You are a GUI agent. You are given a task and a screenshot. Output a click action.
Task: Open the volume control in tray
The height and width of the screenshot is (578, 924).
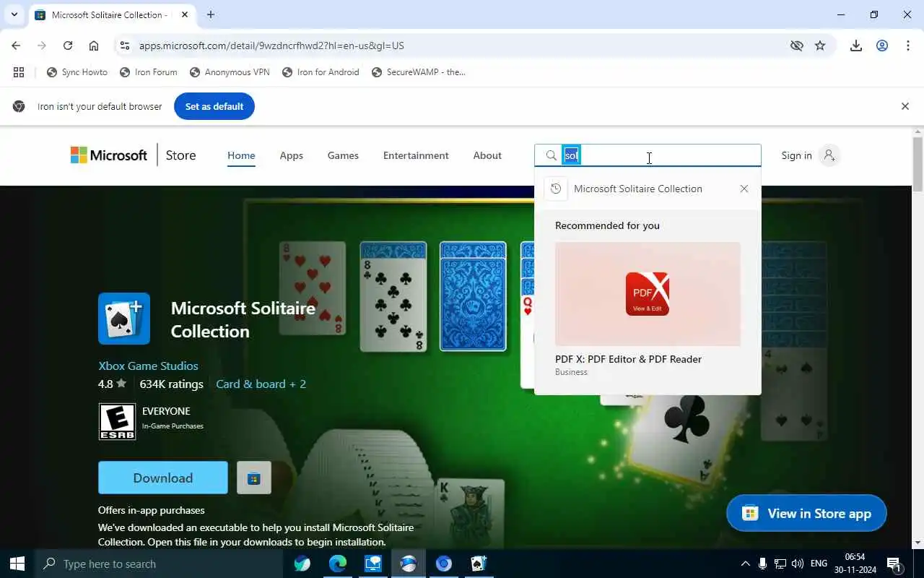coord(798,564)
